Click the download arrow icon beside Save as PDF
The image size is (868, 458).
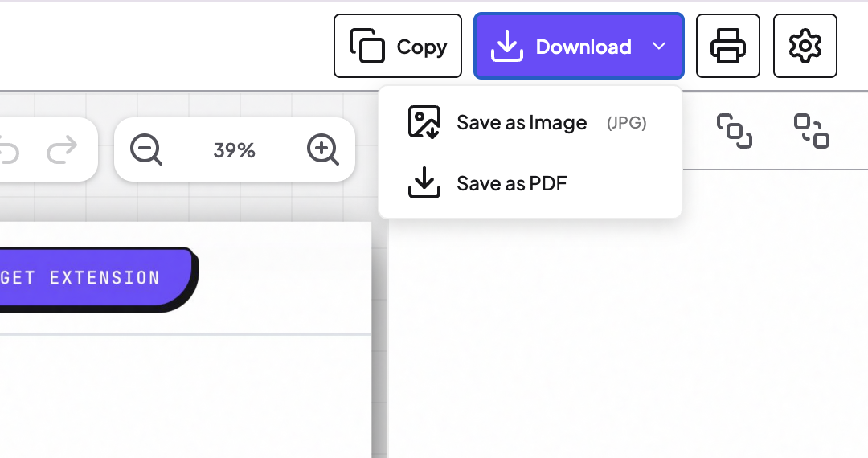(x=424, y=182)
